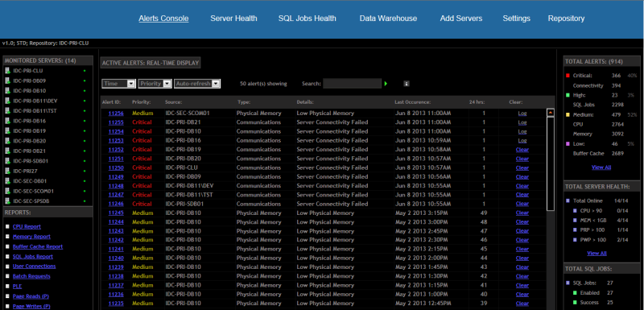The image size is (644, 310).
Task: Open the Settings page
Action: (516, 18)
